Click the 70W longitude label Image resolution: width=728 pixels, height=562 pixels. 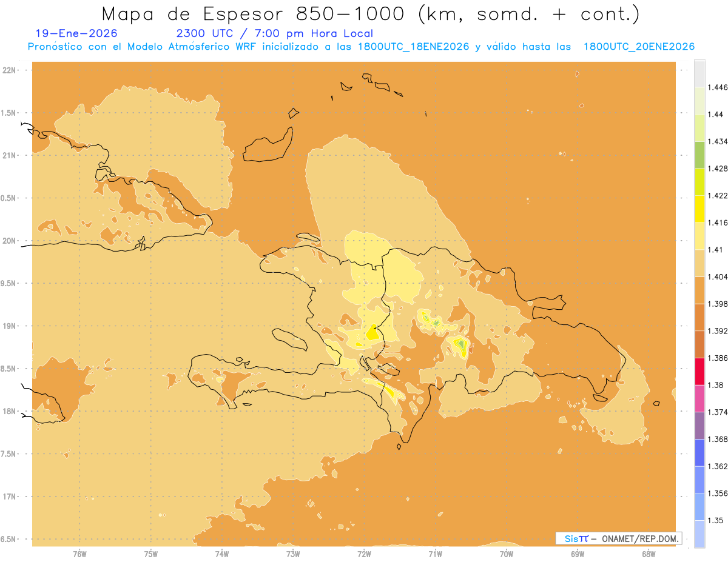click(507, 554)
